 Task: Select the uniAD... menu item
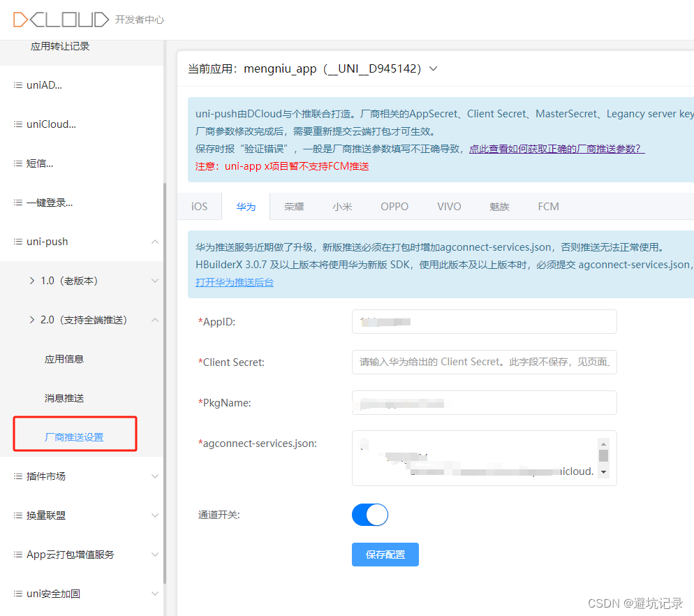(x=82, y=85)
